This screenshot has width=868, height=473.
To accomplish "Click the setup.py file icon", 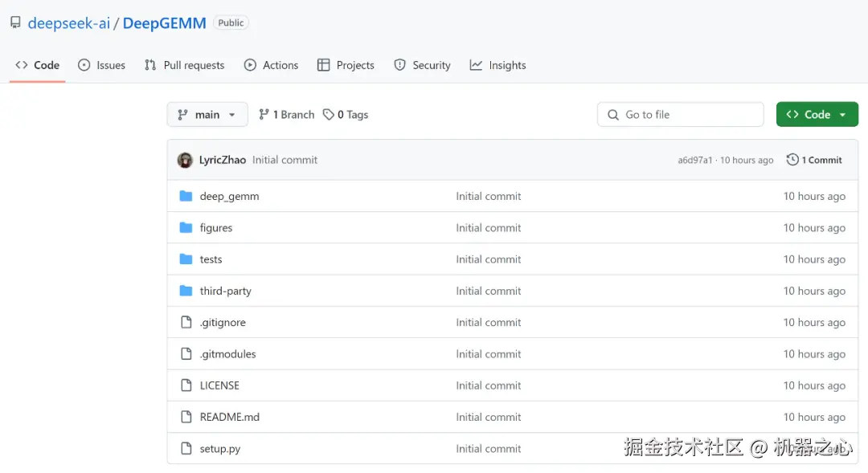I will coord(186,448).
